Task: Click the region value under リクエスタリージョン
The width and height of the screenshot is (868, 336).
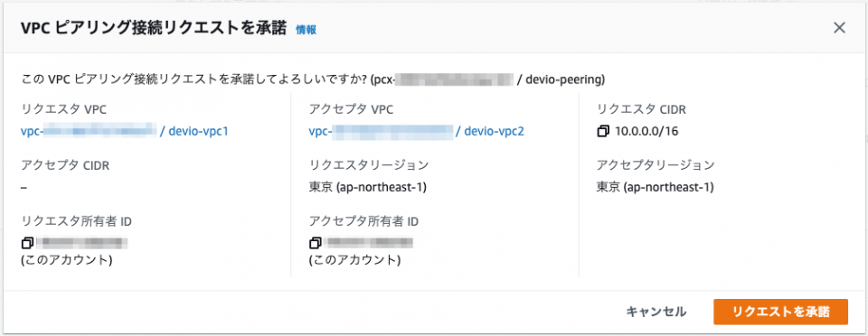Action: (368, 187)
